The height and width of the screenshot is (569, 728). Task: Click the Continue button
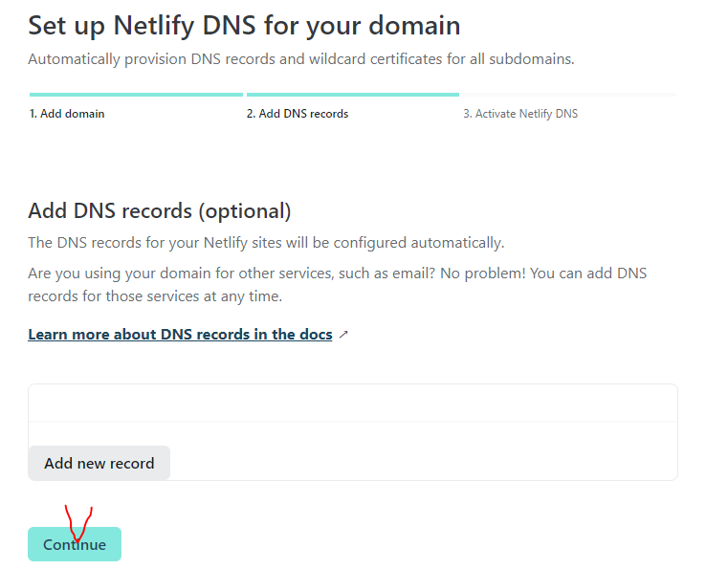click(75, 544)
